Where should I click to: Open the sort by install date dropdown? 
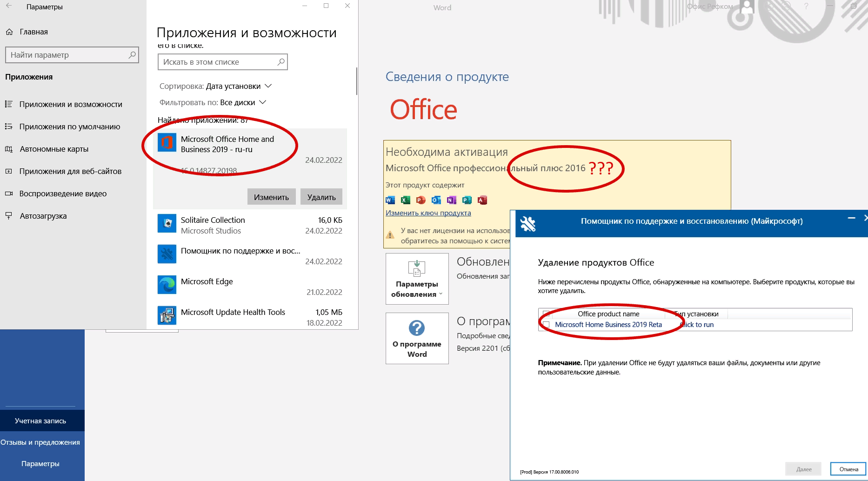[x=239, y=86]
